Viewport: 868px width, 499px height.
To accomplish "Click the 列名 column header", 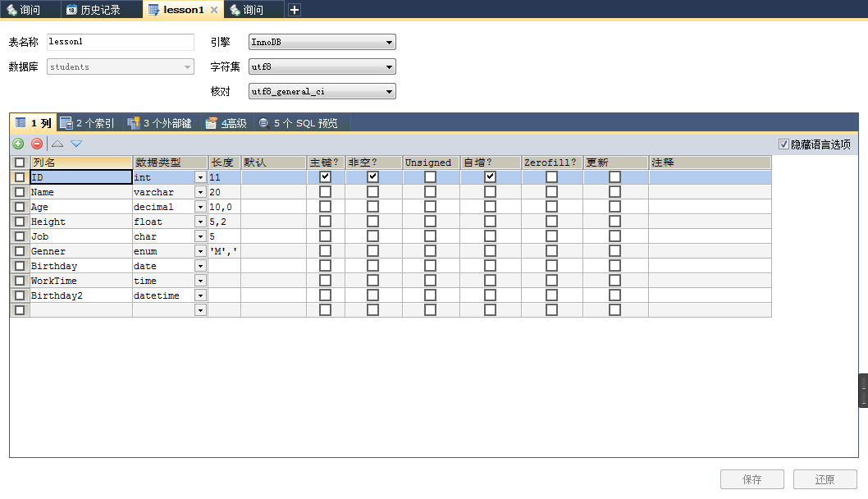I will click(x=81, y=163).
